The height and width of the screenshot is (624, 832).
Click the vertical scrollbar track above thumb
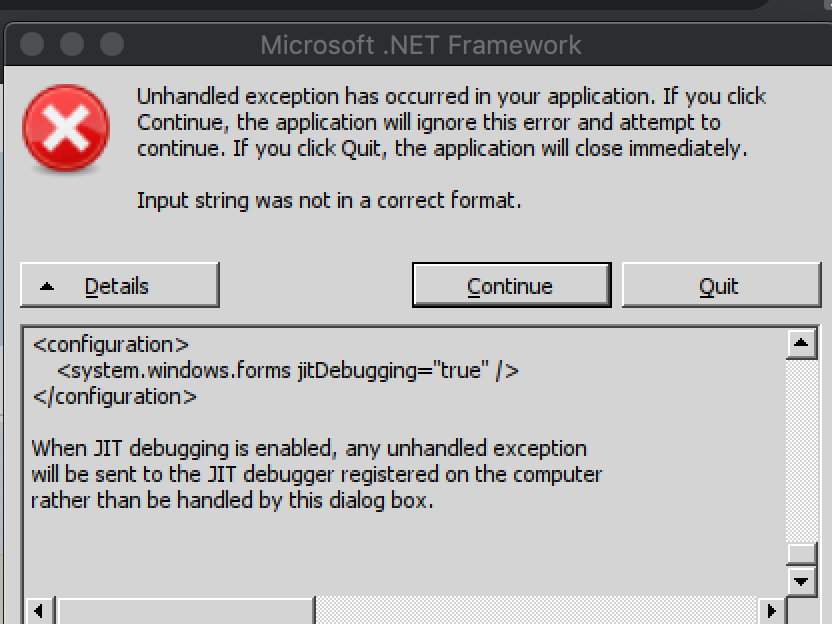coord(801,451)
